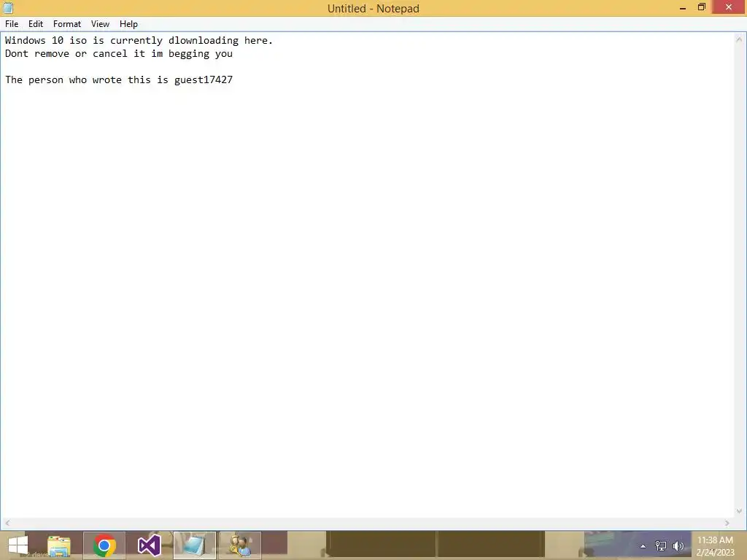Open the Edit menu
Image resolution: width=747 pixels, height=560 pixels.
[36, 24]
